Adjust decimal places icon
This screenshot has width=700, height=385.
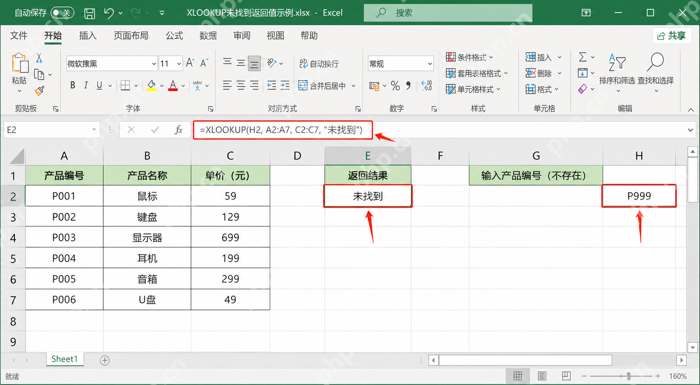coord(426,86)
